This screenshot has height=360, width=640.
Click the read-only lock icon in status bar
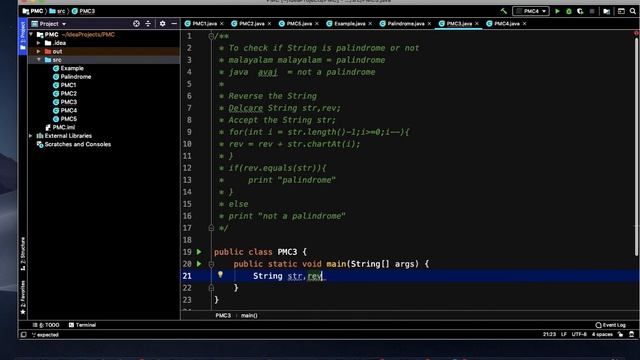pyautogui.click(x=620, y=334)
